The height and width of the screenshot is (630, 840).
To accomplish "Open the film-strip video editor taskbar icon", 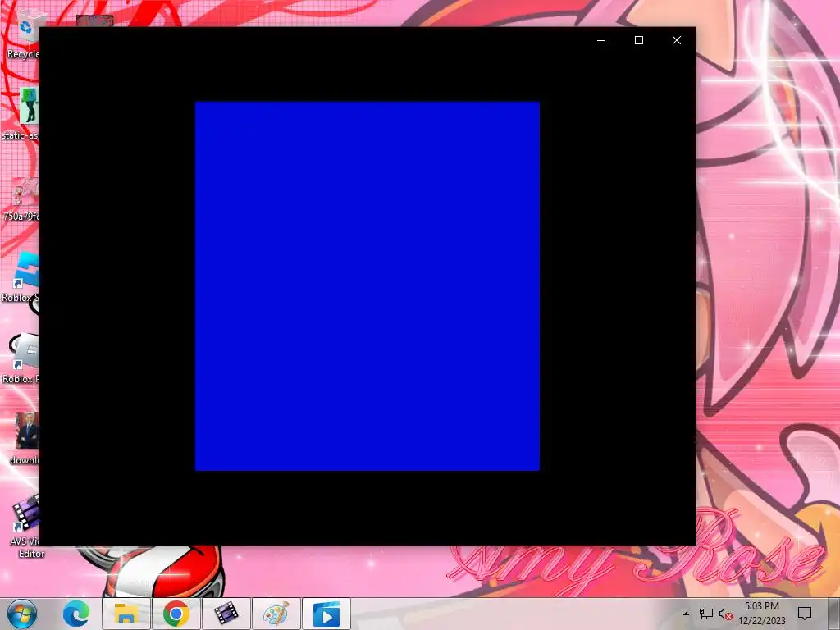I will click(x=226, y=614).
